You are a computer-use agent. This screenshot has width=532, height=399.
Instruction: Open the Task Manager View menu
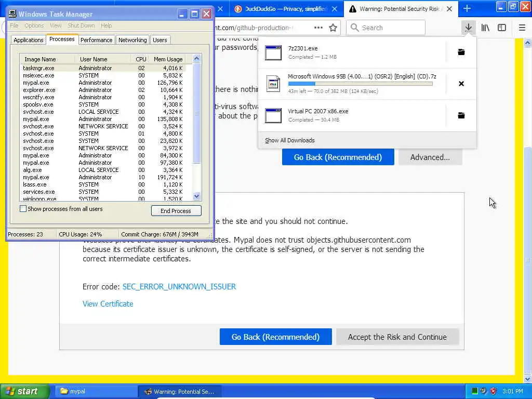tap(56, 25)
